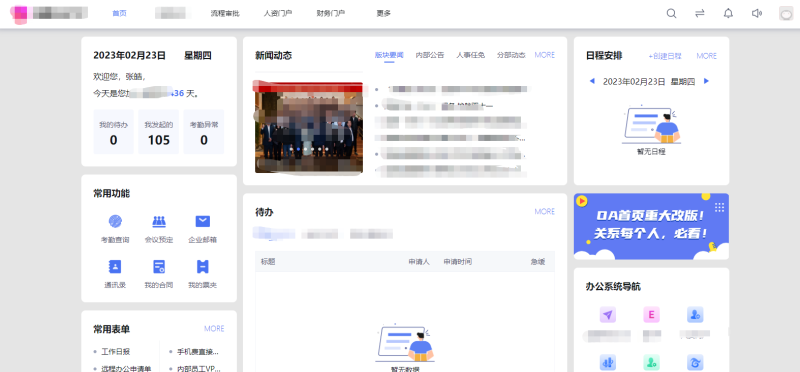
Task: Open the search magnifier icon in header
Action: 671,14
